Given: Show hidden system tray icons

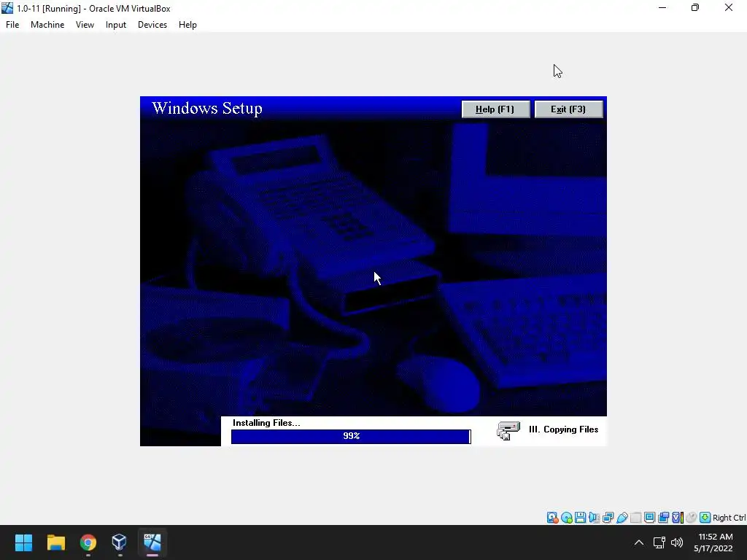Looking at the screenshot, I should pos(639,542).
